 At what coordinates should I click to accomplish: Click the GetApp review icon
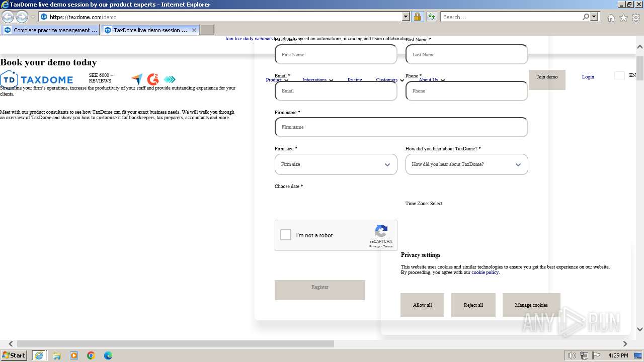click(170, 79)
